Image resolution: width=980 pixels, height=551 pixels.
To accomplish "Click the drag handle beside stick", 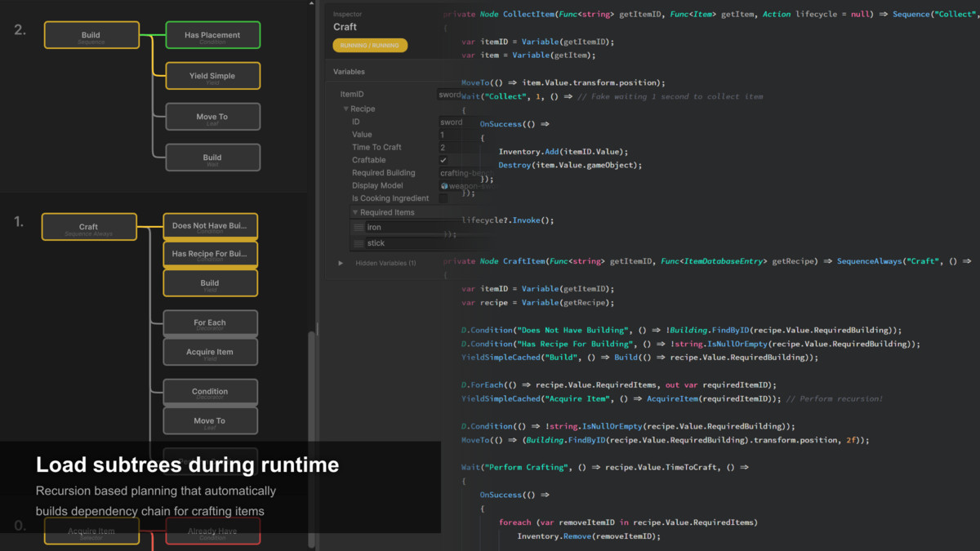I will (357, 242).
